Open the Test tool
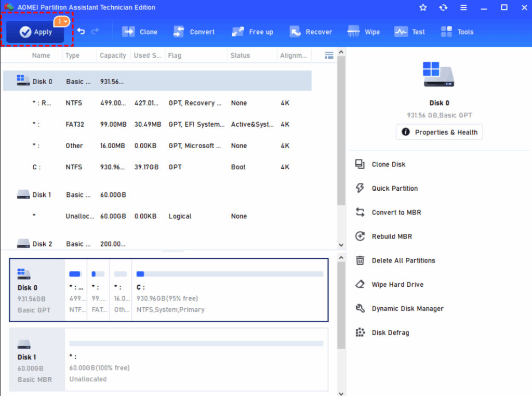Viewport: 532px width, 396px height. point(410,31)
